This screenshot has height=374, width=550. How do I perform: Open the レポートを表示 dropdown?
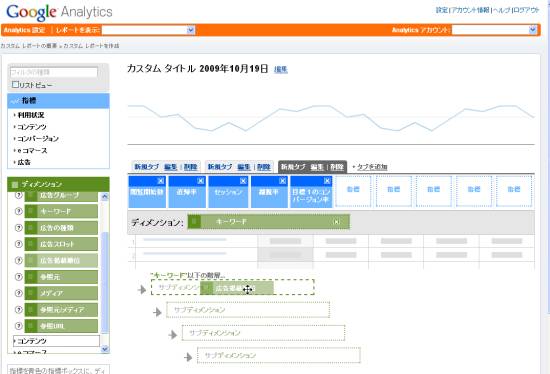point(148,30)
